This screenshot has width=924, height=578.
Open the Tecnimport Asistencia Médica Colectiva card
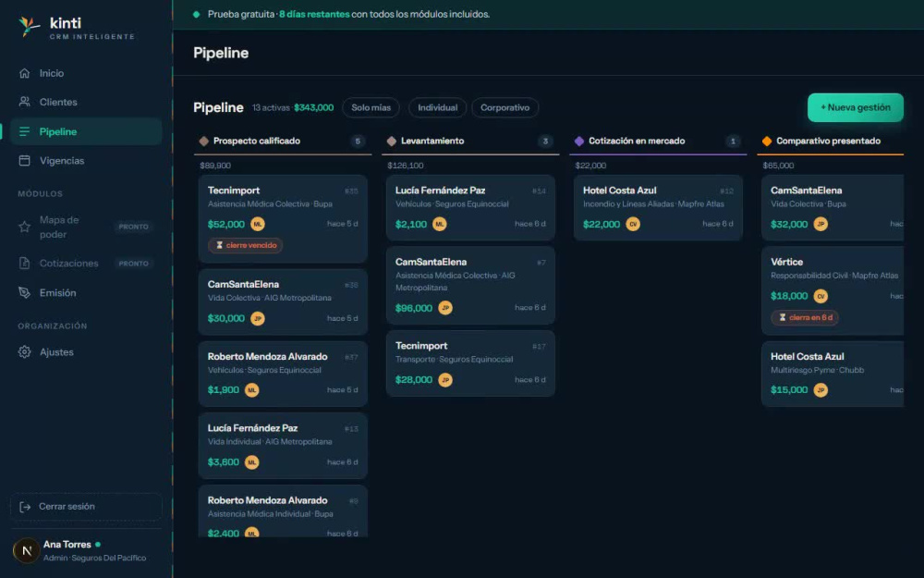coord(283,219)
